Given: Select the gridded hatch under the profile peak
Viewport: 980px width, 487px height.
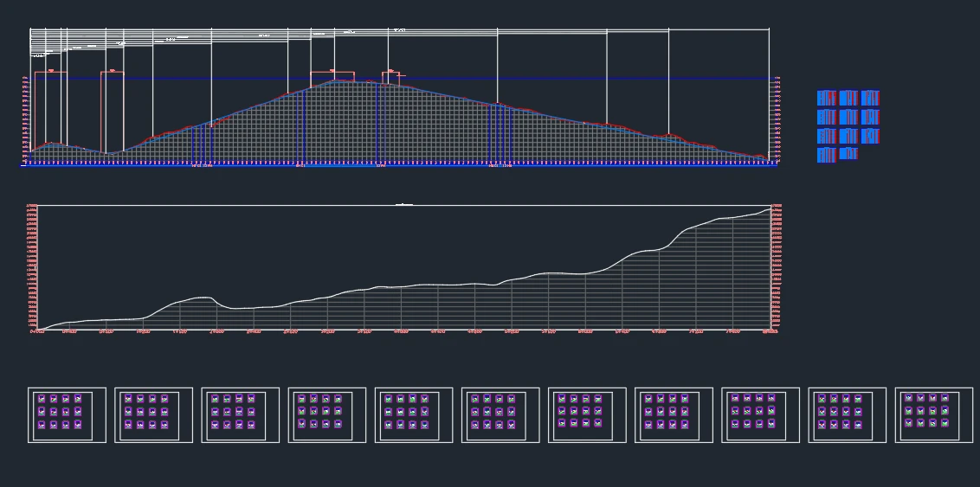Looking at the screenshot, I should (x=346, y=121).
